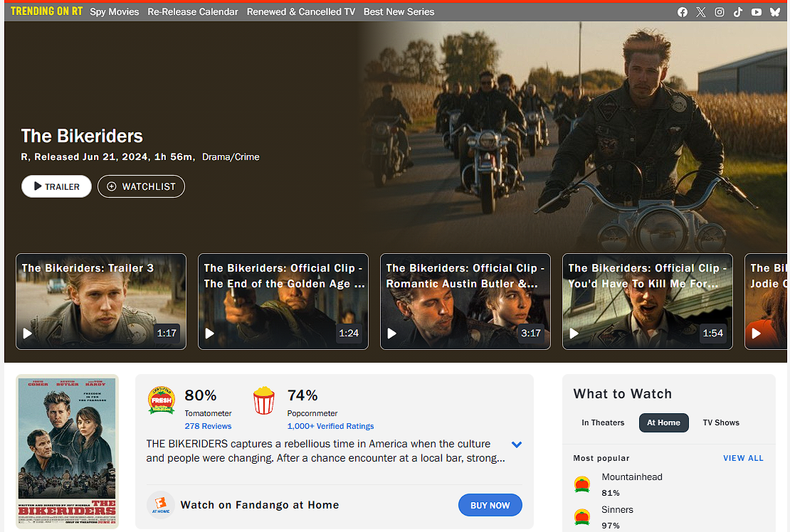Screen dimensions: 790x532
Task: Open Sinners in What to Watch
Action: 617,510
